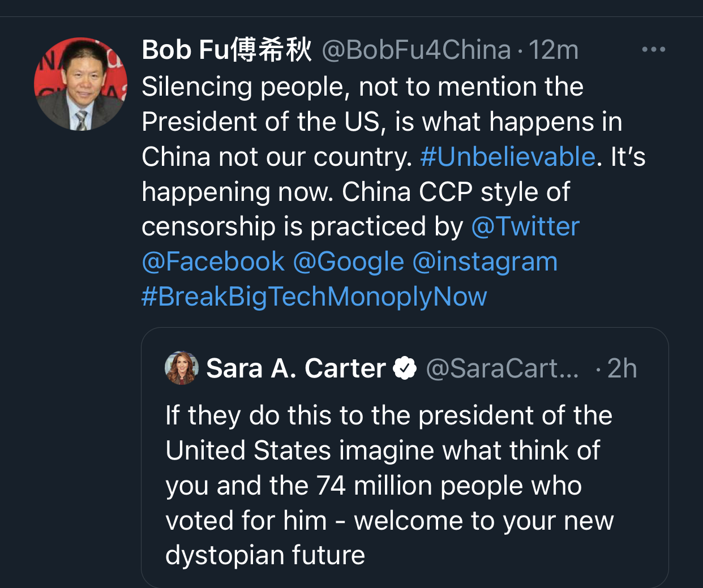Viewport: 703px width, 588px height.
Task: Open the @BobFu4China handle
Action: pos(416,50)
